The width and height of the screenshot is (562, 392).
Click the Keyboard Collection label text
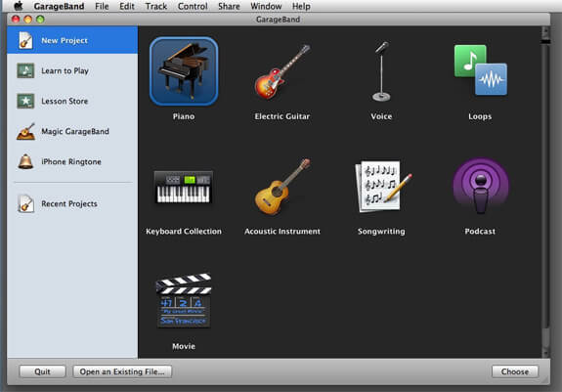coord(184,232)
